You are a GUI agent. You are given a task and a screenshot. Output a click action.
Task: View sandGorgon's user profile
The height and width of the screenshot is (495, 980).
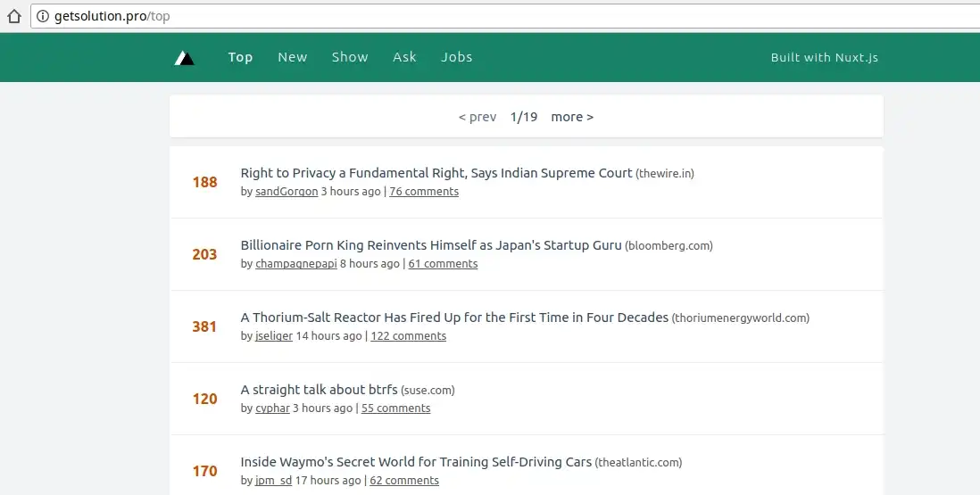[x=286, y=192]
